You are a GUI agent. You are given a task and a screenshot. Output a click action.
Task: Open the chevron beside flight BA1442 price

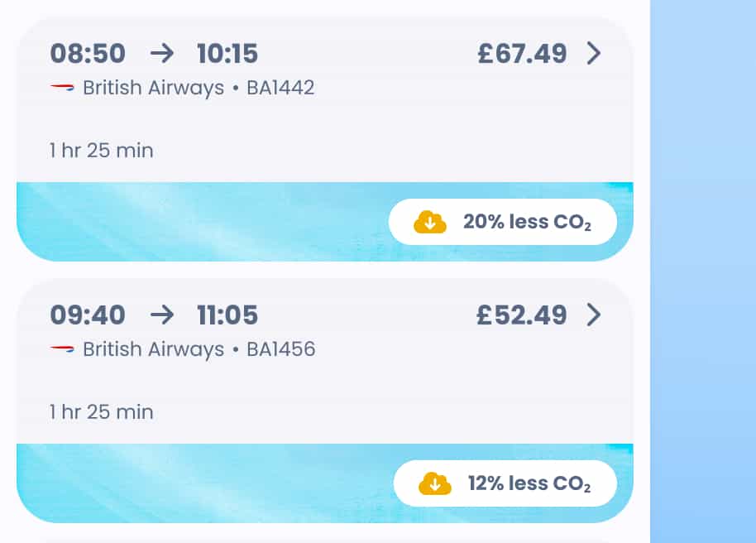pyautogui.click(x=593, y=53)
